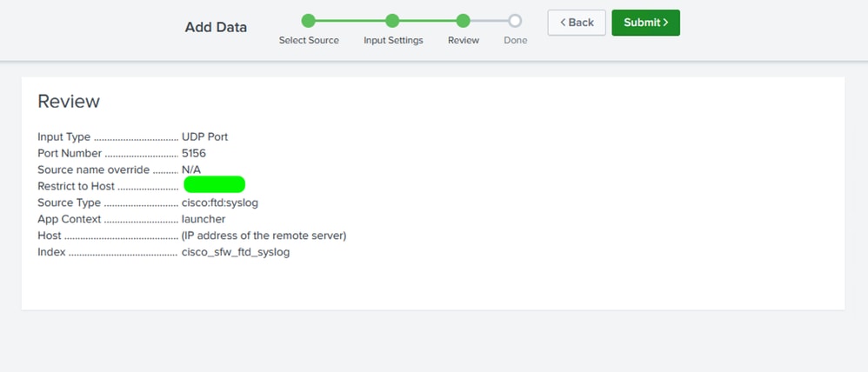Select the UDP Port value
The height and width of the screenshot is (372, 868).
pyautogui.click(x=204, y=136)
